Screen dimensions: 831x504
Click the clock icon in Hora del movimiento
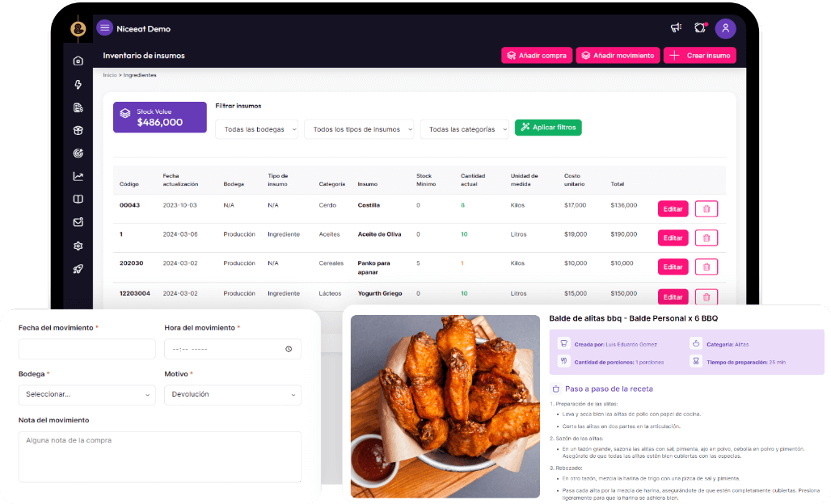pos(288,349)
